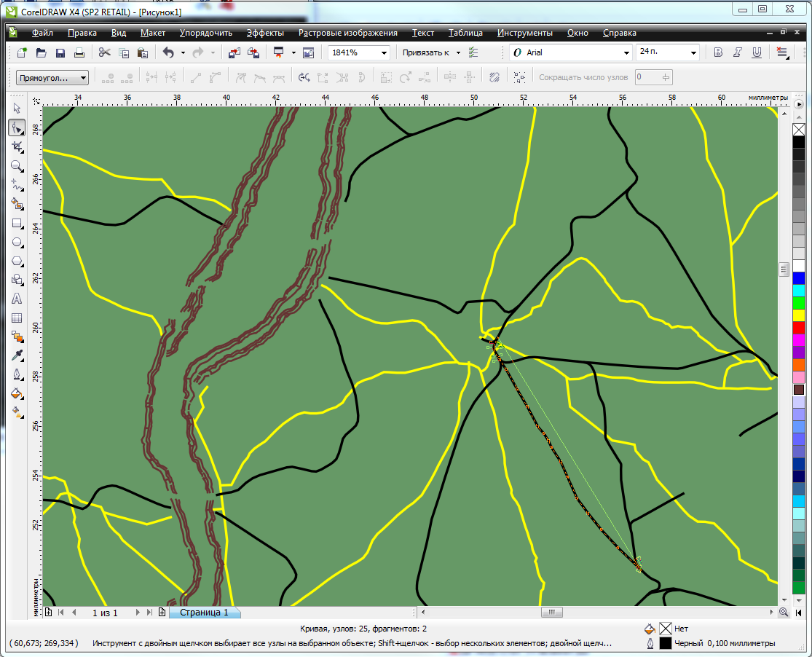Open a file with folder icon
812x657 pixels.
pyautogui.click(x=41, y=52)
